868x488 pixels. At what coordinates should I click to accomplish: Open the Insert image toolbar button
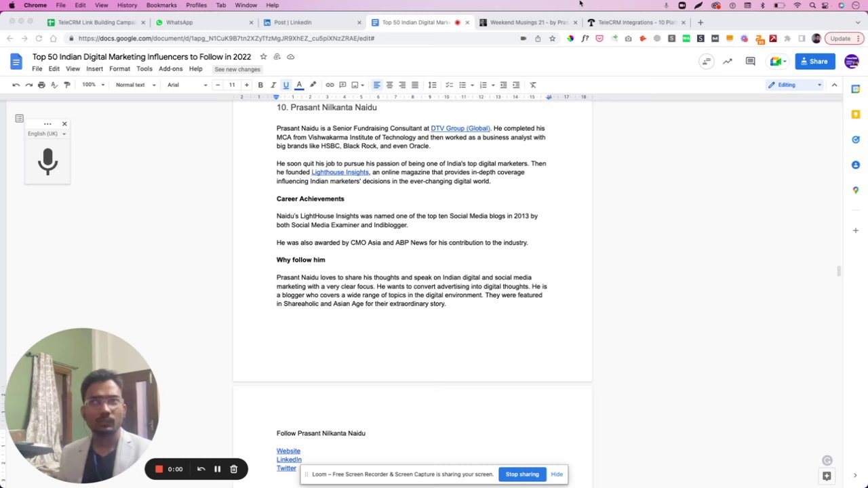(x=355, y=85)
